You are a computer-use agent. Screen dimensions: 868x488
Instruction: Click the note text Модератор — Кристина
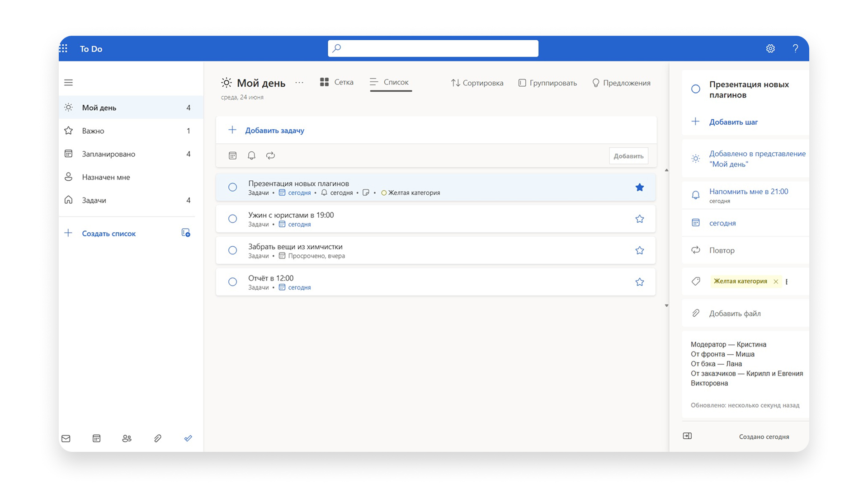tap(728, 344)
